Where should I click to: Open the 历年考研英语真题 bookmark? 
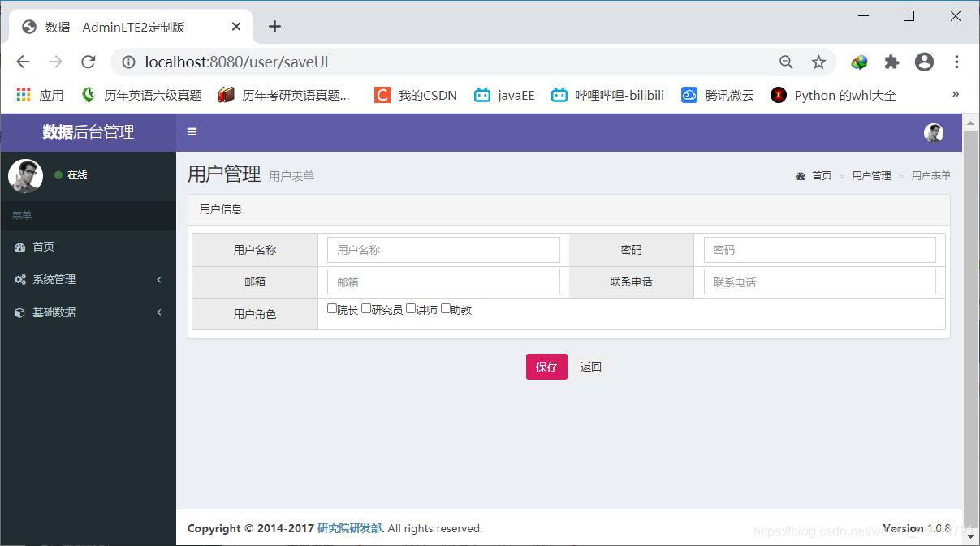point(284,95)
